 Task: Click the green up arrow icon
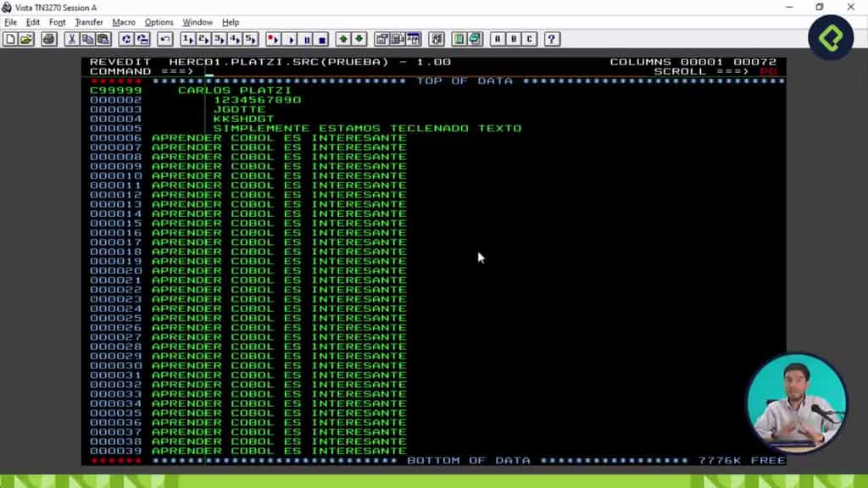click(343, 39)
